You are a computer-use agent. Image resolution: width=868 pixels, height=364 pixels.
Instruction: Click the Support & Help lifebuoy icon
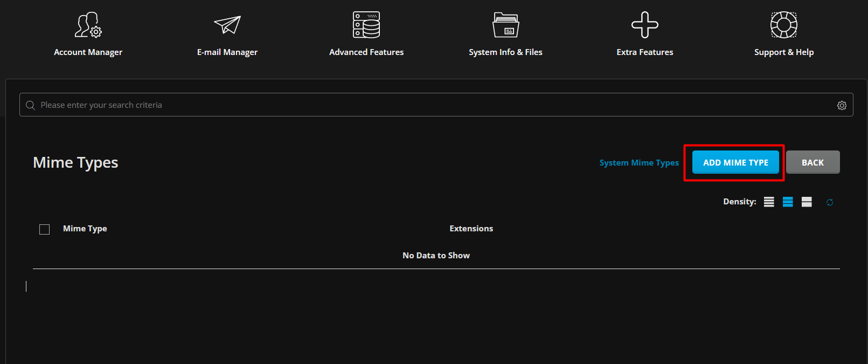(x=784, y=25)
